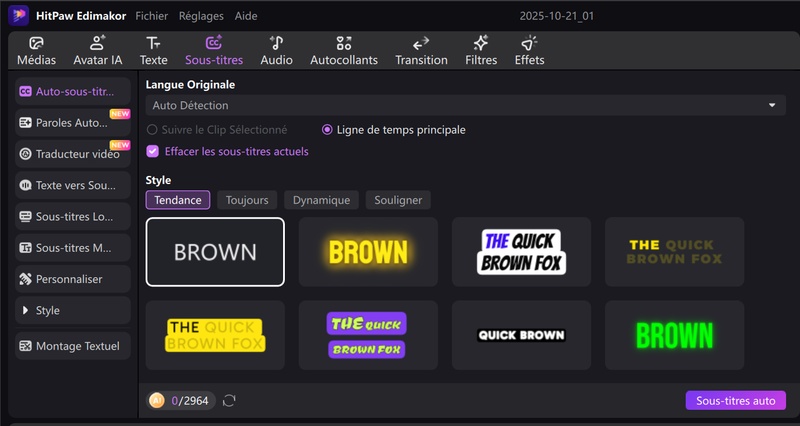Open the Avatar IA tool

tap(98, 51)
